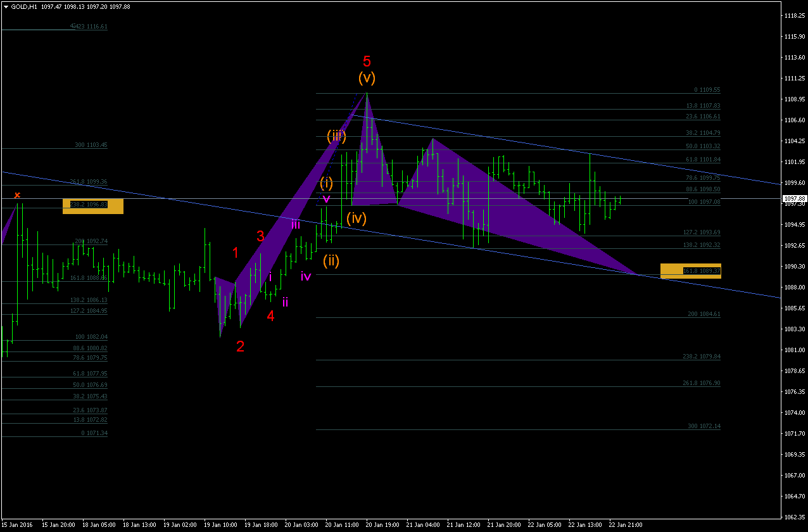Click the 1118.25 price axis value
This screenshot has height=532, width=808.
pyautogui.click(x=794, y=15)
